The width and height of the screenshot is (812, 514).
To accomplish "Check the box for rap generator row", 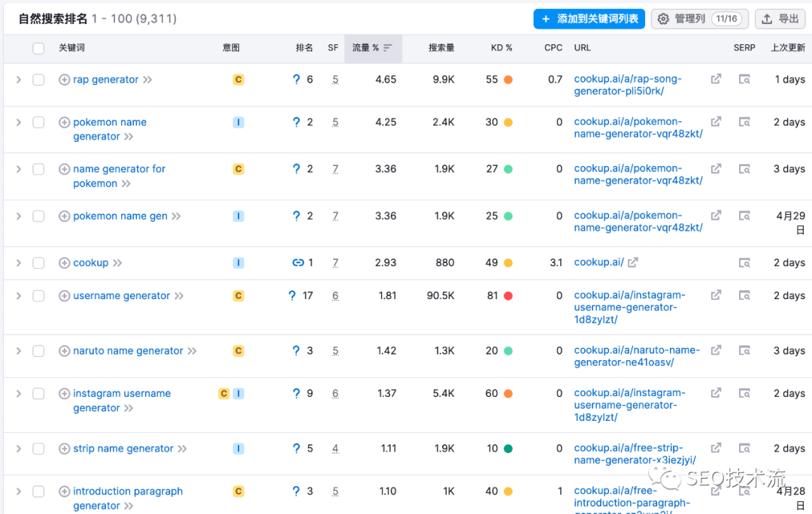I will [x=38, y=80].
